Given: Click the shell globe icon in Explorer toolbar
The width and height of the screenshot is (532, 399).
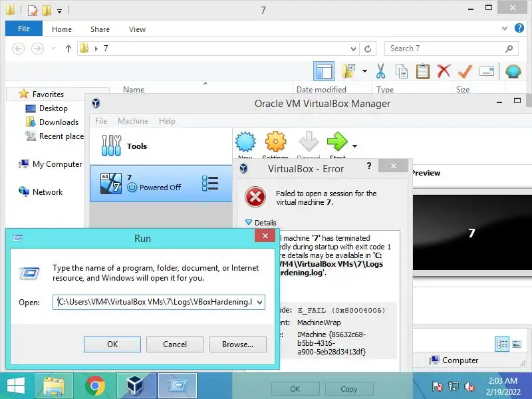Looking at the screenshot, I should point(513,71).
